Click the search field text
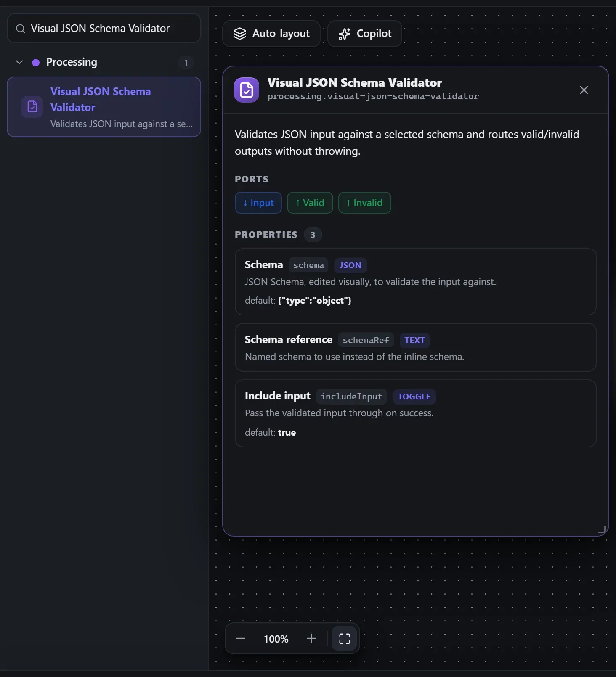 click(100, 28)
